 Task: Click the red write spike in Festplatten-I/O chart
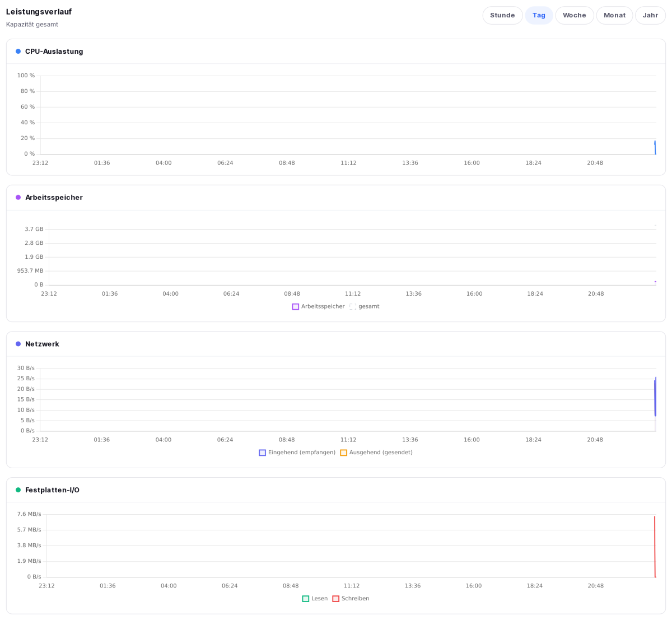point(655,546)
